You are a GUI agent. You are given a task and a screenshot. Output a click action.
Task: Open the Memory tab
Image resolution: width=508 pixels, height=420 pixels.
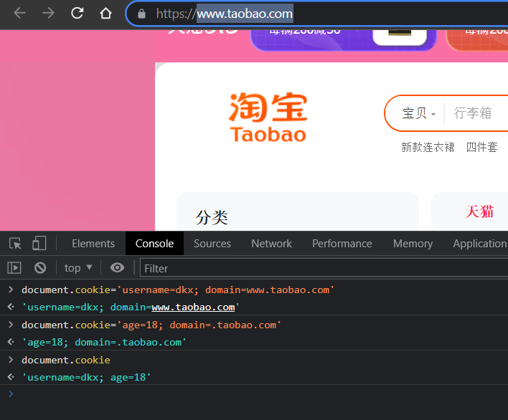click(413, 244)
